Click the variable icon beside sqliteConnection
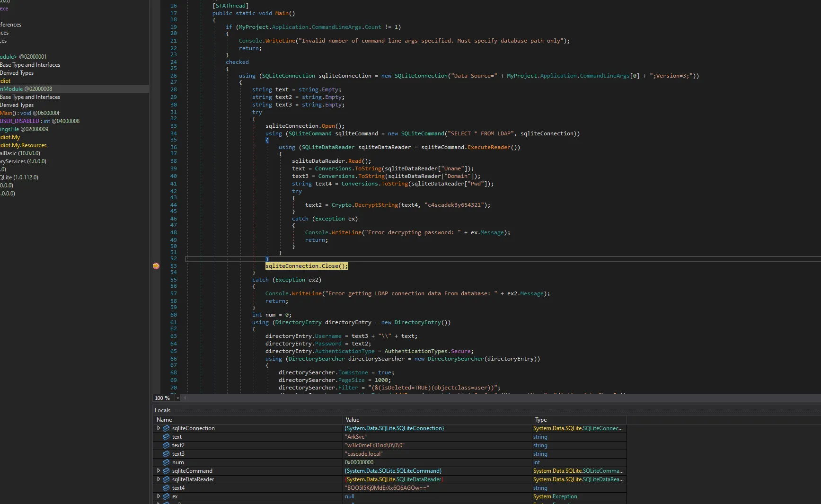Image resolution: width=821 pixels, height=504 pixels. point(166,428)
